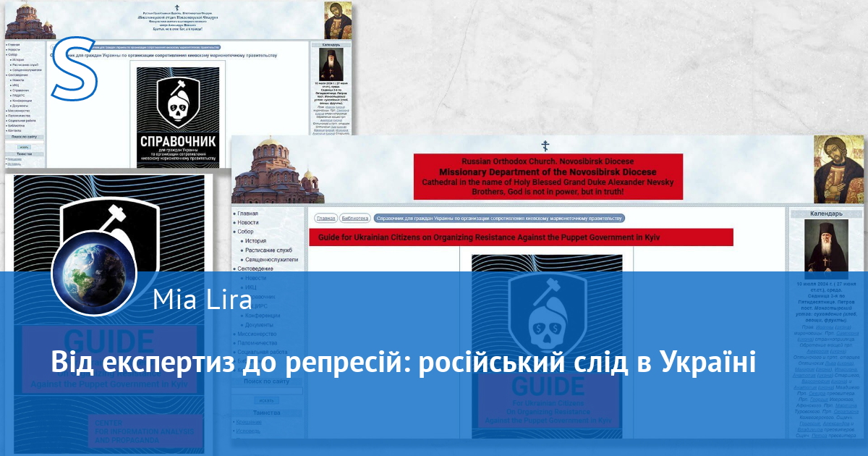Open Паломничества in back window sidebar

click(19, 116)
